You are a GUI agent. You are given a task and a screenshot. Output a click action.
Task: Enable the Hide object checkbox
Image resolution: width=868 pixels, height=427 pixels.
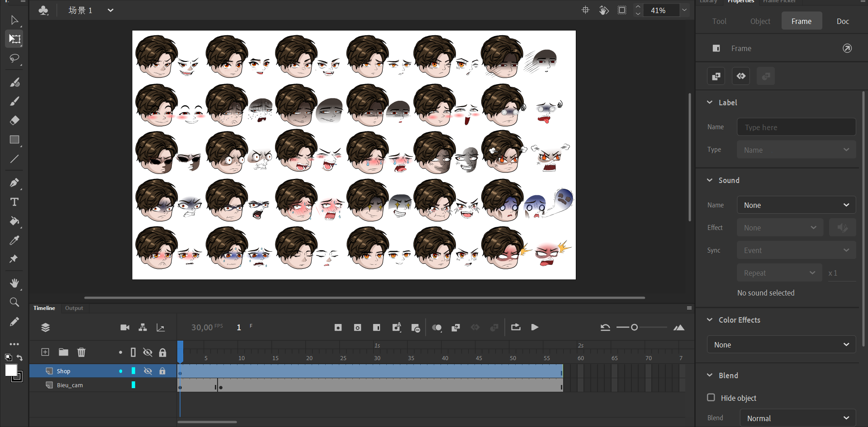click(711, 398)
